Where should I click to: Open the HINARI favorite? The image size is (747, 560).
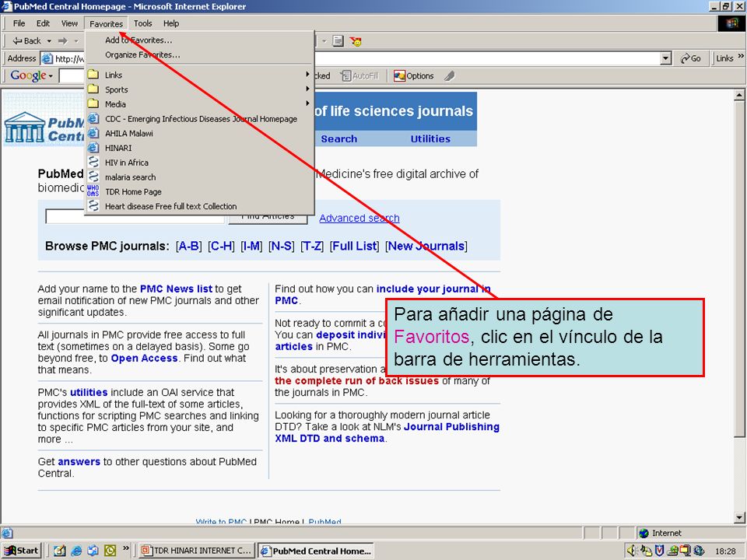200,148
